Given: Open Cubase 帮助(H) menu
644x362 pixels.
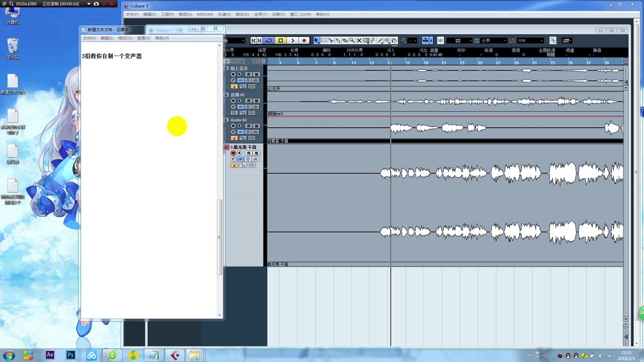Looking at the screenshot, I should [323, 15].
